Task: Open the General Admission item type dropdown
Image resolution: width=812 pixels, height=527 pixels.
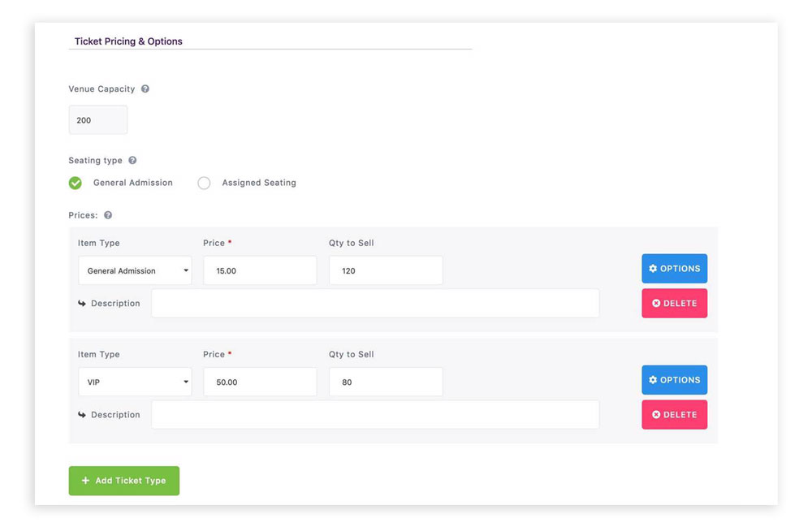Action: pos(135,270)
